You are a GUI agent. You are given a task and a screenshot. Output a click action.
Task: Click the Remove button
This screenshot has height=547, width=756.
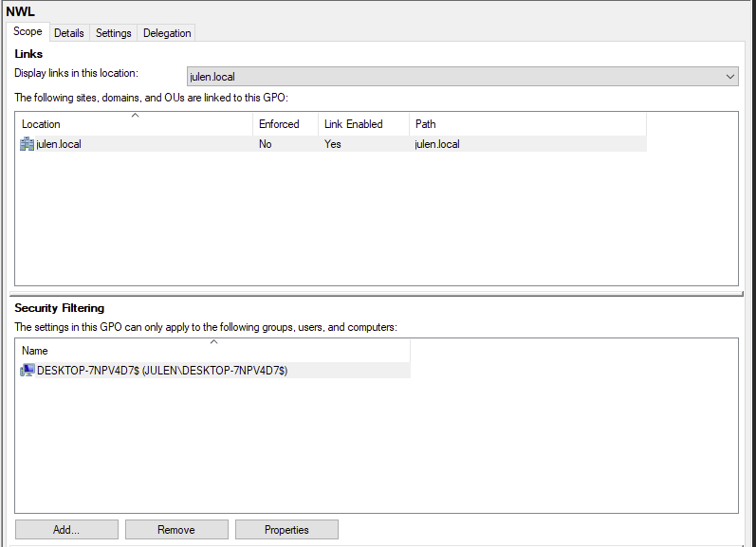[176, 530]
